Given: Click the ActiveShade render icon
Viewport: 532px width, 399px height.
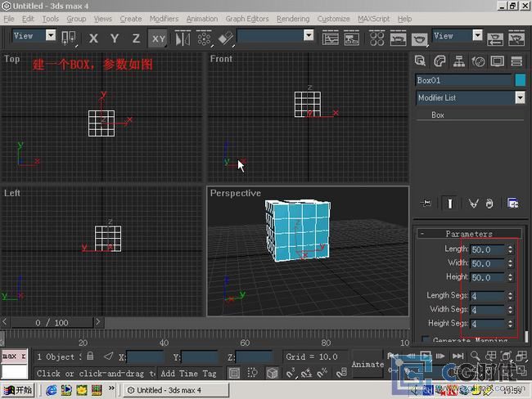Looking at the screenshot, I should pyautogui.click(x=516, y=38).
